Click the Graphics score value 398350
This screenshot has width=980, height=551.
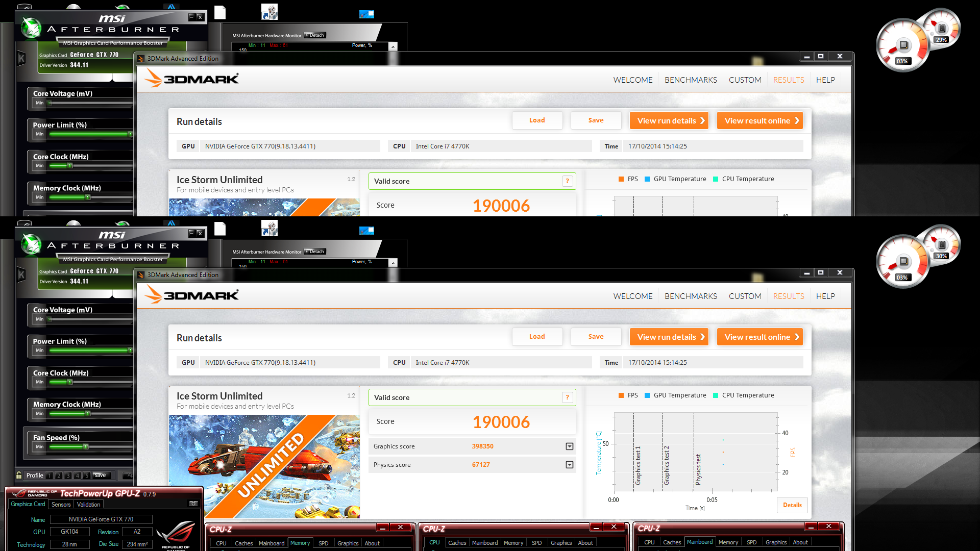point(482,446)
